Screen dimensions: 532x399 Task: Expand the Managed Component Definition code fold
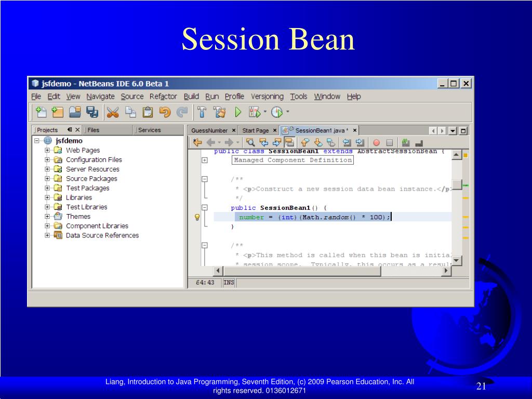tap(205, 160)
